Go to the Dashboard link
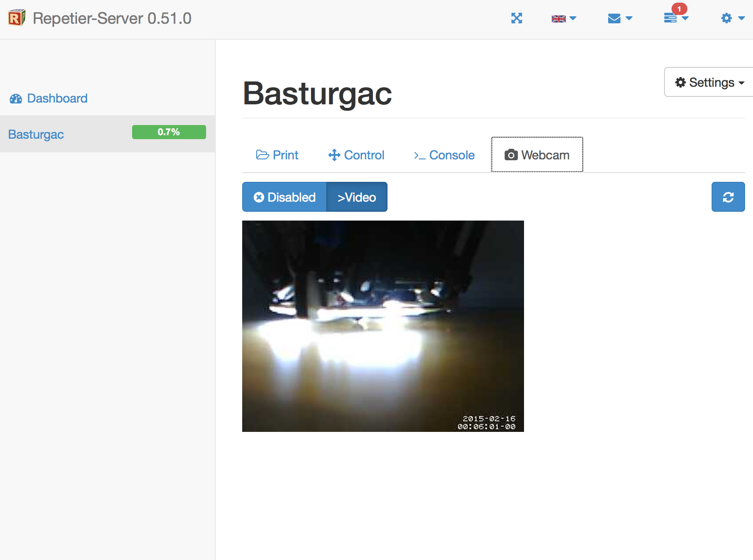Image resolution: width=753 pixels, height=560 pixels. (57, 98)
